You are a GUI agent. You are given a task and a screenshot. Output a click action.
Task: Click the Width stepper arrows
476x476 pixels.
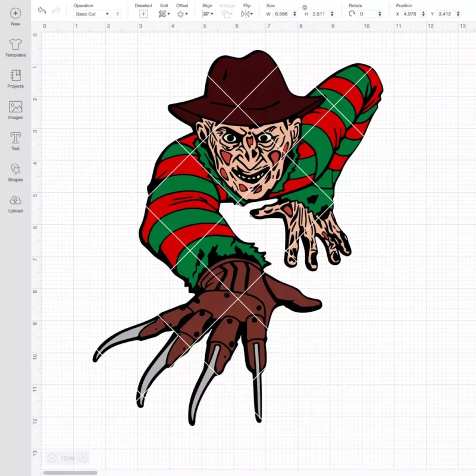295,14
